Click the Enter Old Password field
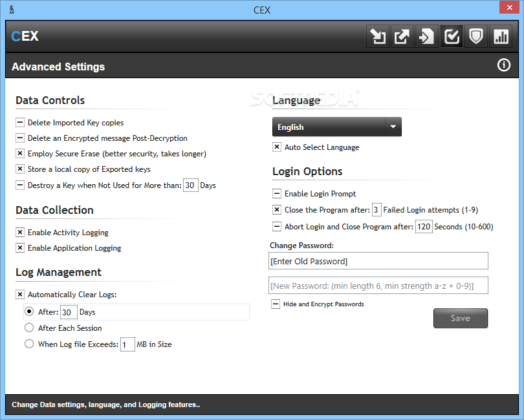Viewport: 524px width, 420px height. tap(378, 261)
